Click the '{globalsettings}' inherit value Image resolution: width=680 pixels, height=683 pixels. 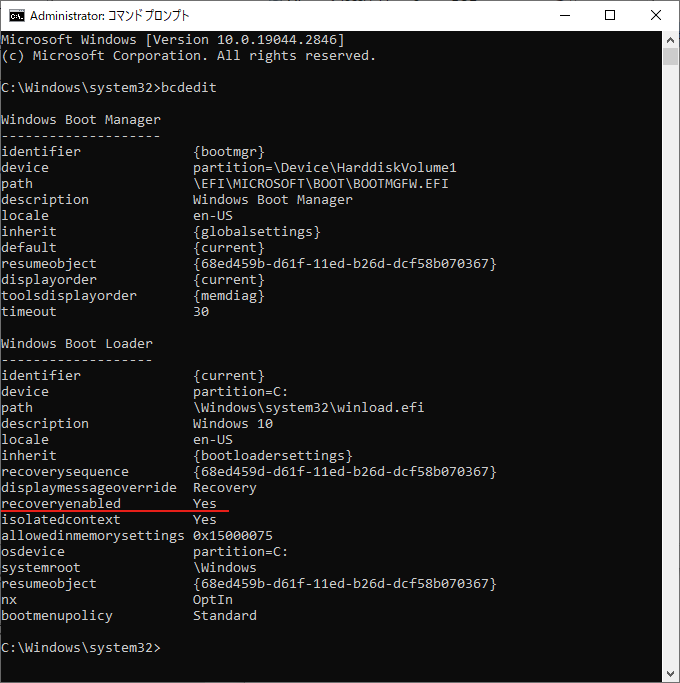click(x=257, y=232)
